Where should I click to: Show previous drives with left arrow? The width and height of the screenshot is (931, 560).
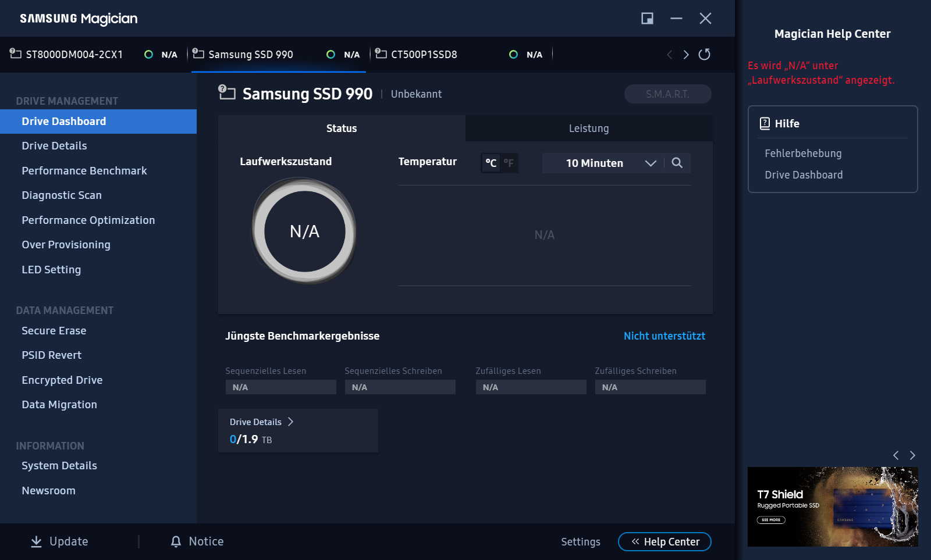[670, 55]
